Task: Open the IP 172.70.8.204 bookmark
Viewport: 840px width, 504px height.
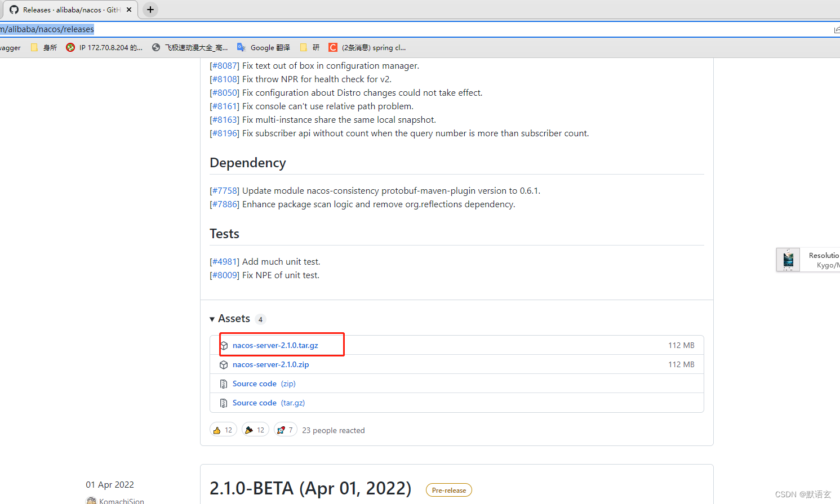Action: (104, 48)
